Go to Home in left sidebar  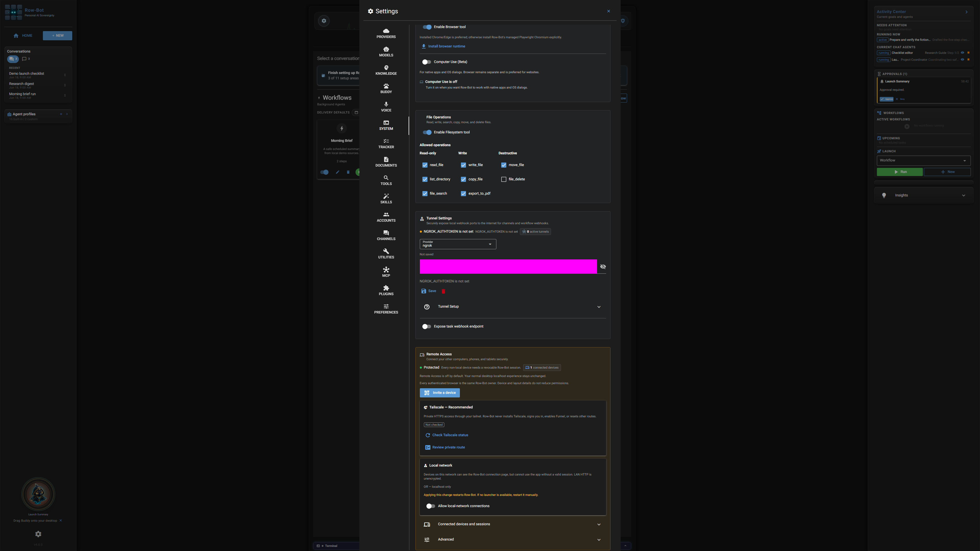[23, 36]
